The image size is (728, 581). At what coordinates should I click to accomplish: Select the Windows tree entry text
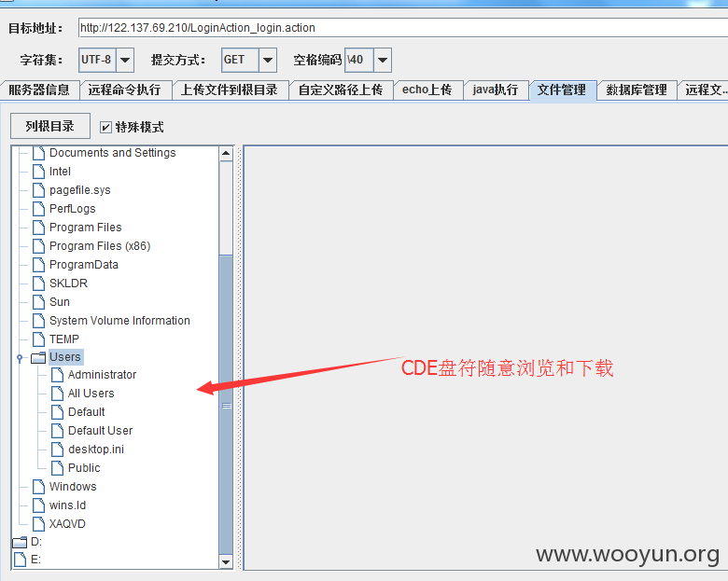(x=73, y=486)
